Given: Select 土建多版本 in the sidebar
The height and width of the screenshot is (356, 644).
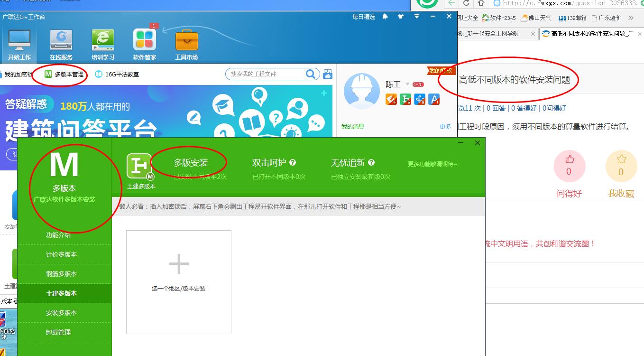Looking at the screenshot, I should click(64, 293).
